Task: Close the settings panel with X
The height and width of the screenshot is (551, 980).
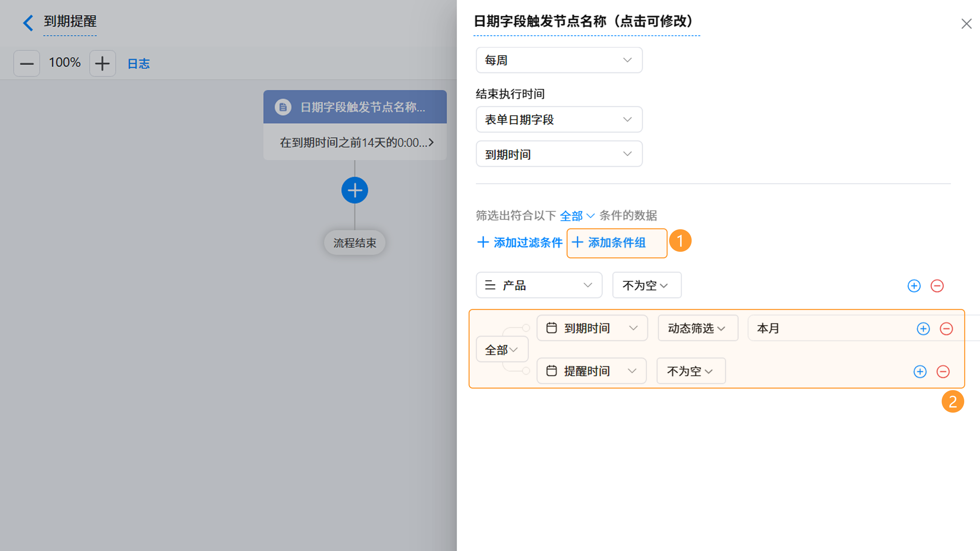Action: (966, 23)
